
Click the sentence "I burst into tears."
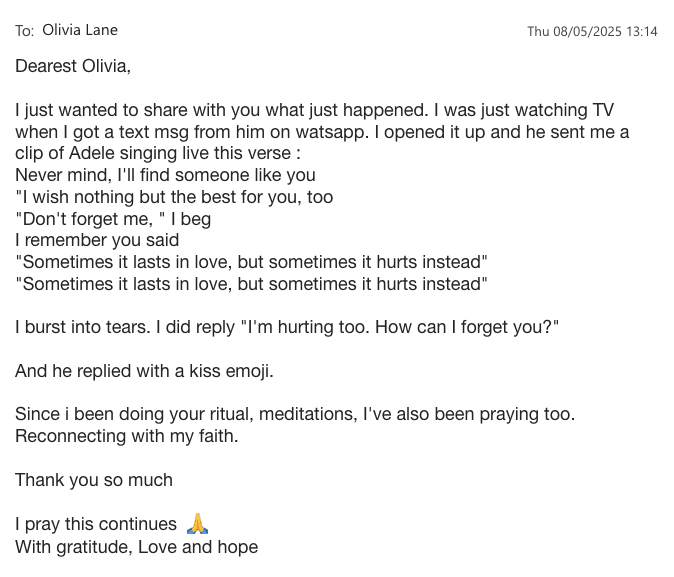coord(83,327)
